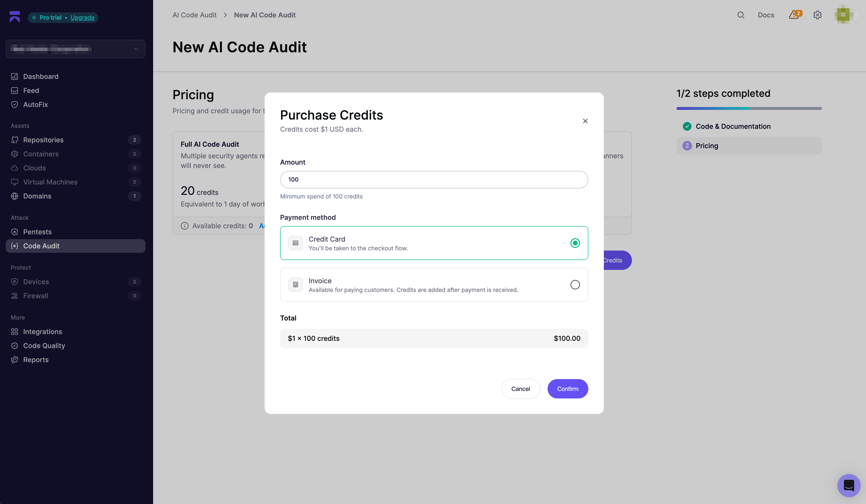
Task: Expand the workspace selector dropdown
Action: point(76,49)
